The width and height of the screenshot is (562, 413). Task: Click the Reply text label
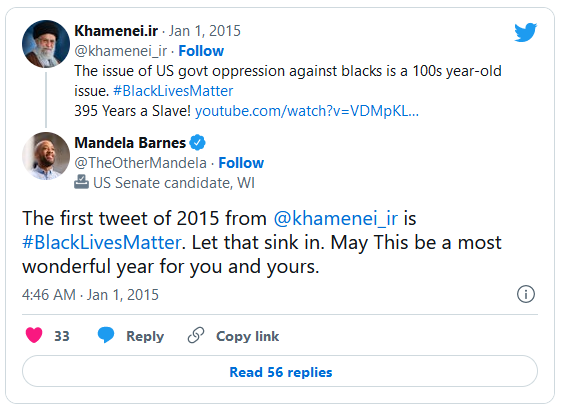pyautogui.click(x=145, y=336)
